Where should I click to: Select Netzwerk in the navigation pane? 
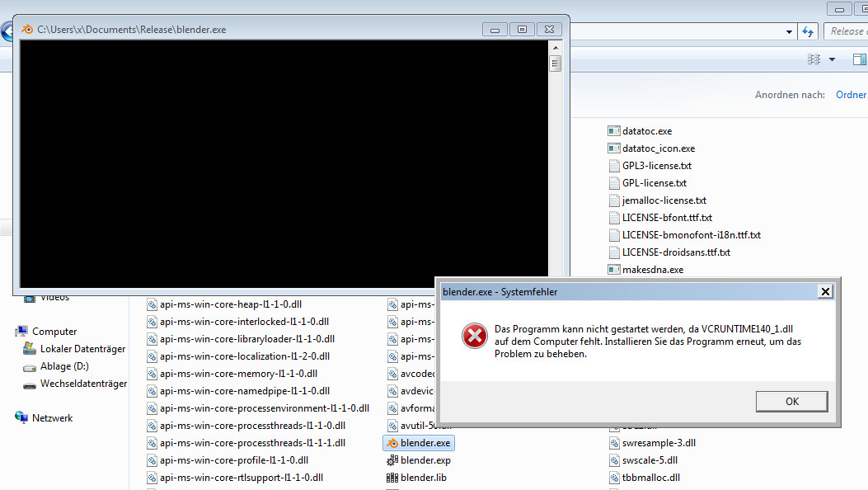point(52,418)
